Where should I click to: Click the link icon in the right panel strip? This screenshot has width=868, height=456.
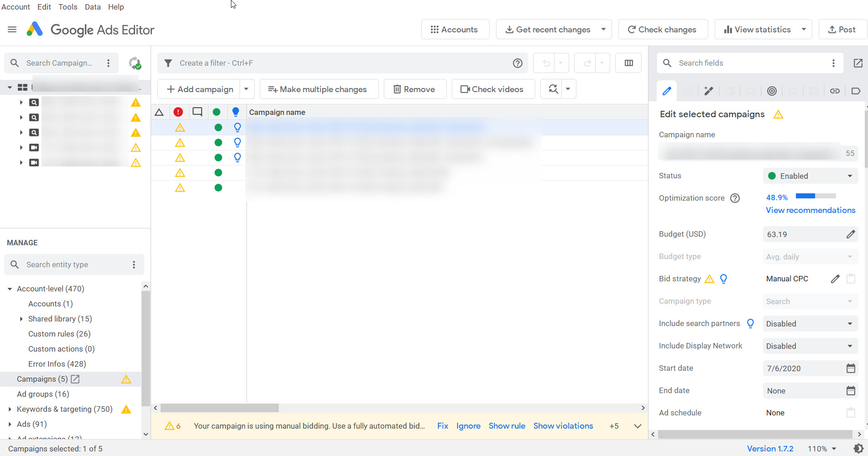pos(835,91)
